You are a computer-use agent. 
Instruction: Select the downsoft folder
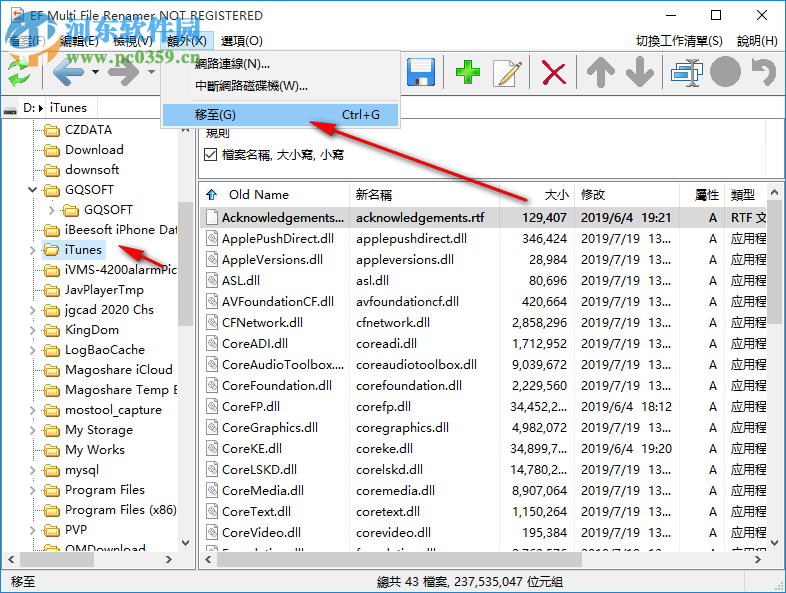[x=92, y=170]
